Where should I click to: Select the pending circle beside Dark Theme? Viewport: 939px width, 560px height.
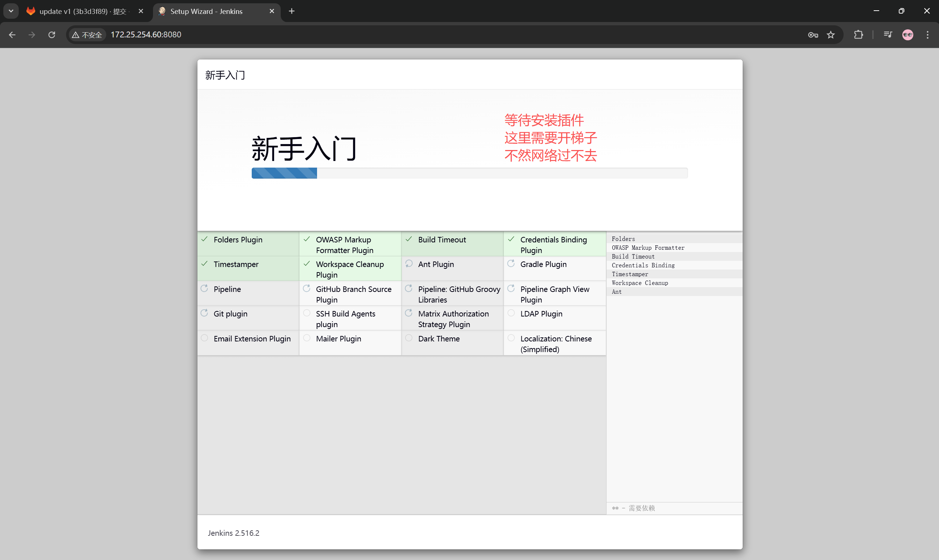pyautogui.click(x=408, y=338)
